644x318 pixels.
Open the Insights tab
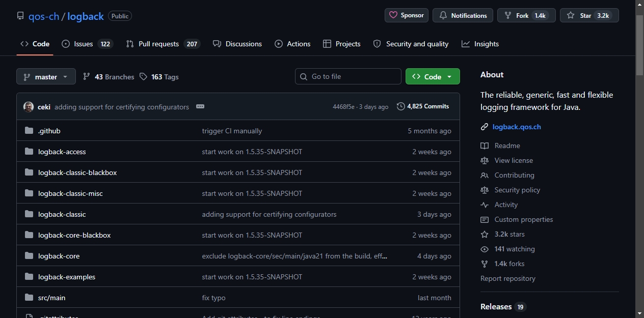coord(480,44)
